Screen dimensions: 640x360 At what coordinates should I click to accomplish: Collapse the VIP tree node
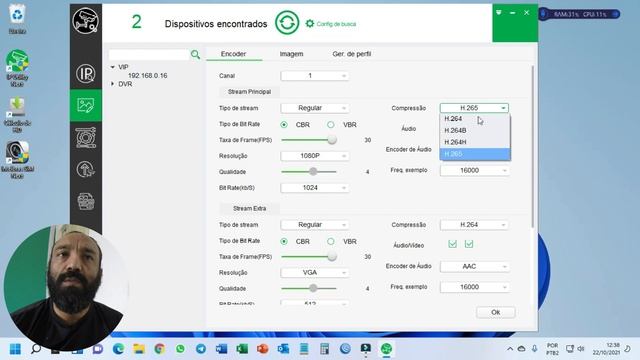point(113,67)
